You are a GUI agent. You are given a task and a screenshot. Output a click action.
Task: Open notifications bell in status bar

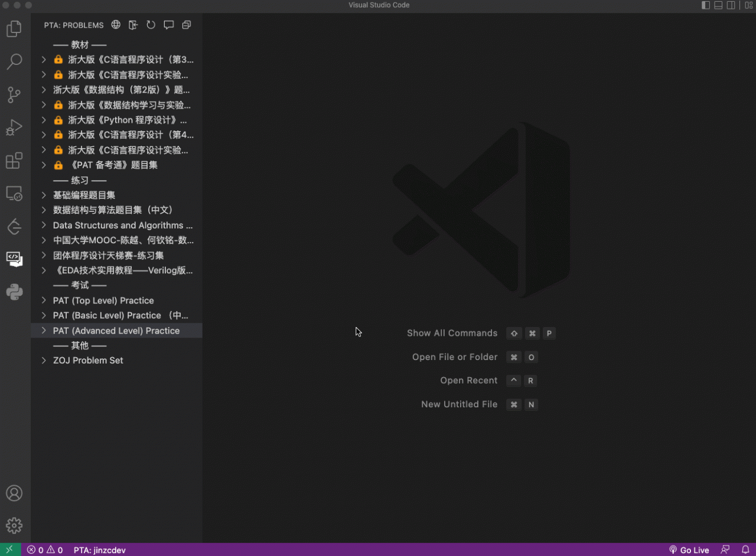pos(745,550)
